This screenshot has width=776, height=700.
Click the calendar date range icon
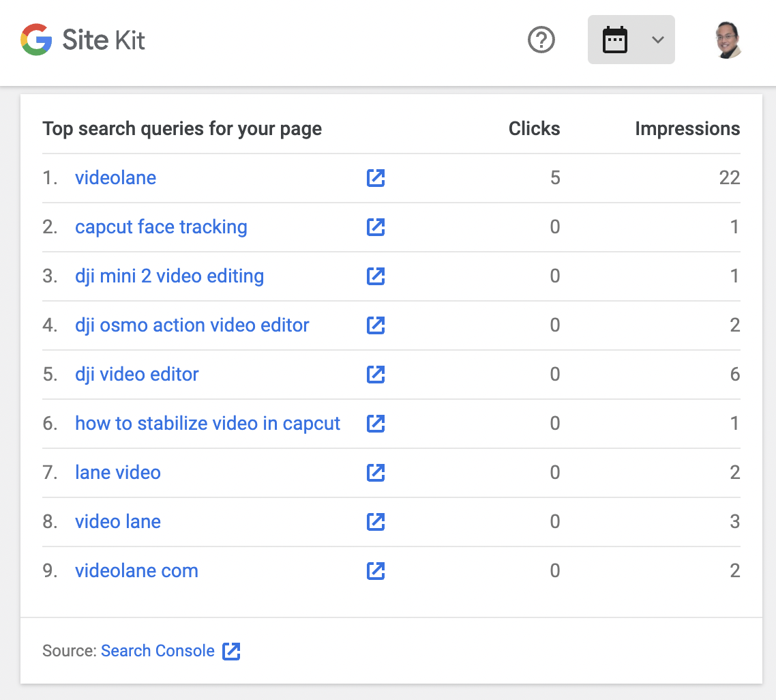(614, 40)
